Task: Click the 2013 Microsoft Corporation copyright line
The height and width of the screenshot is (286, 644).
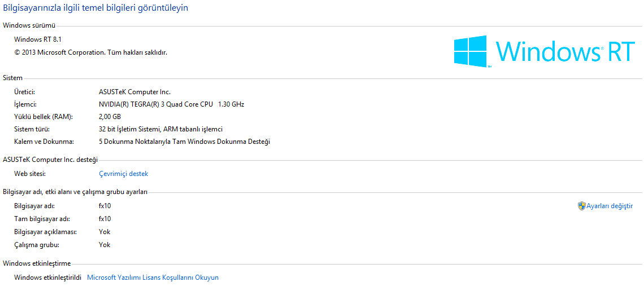Action: pos(90,52)
